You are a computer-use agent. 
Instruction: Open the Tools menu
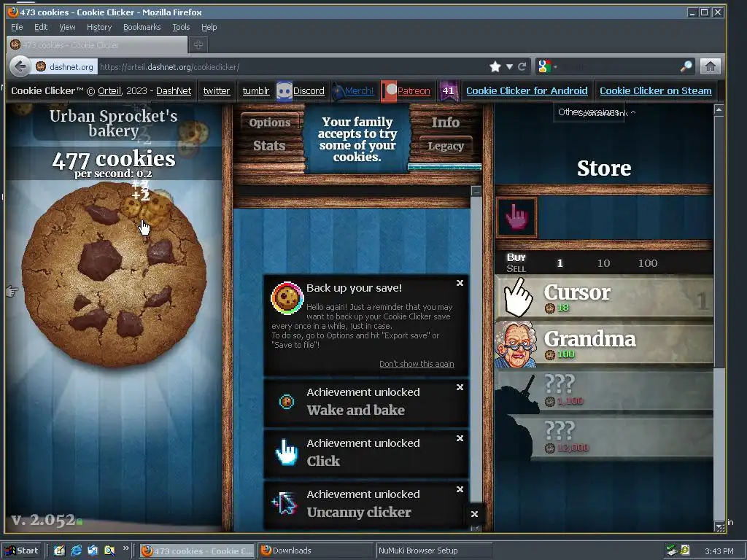coord(181,27)
